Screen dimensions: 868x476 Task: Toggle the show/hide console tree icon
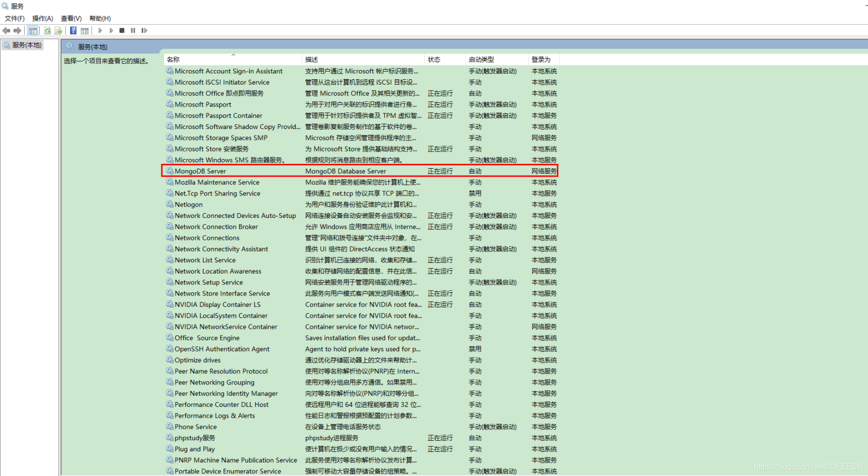point(33,31)
